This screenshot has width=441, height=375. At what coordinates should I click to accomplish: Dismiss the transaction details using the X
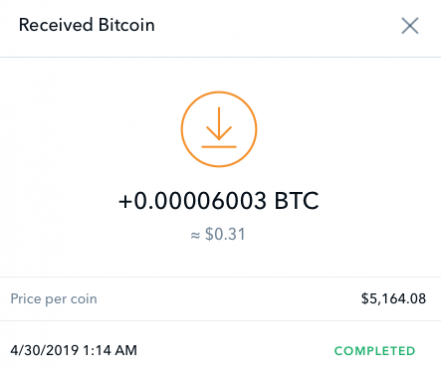pos(410,26)
